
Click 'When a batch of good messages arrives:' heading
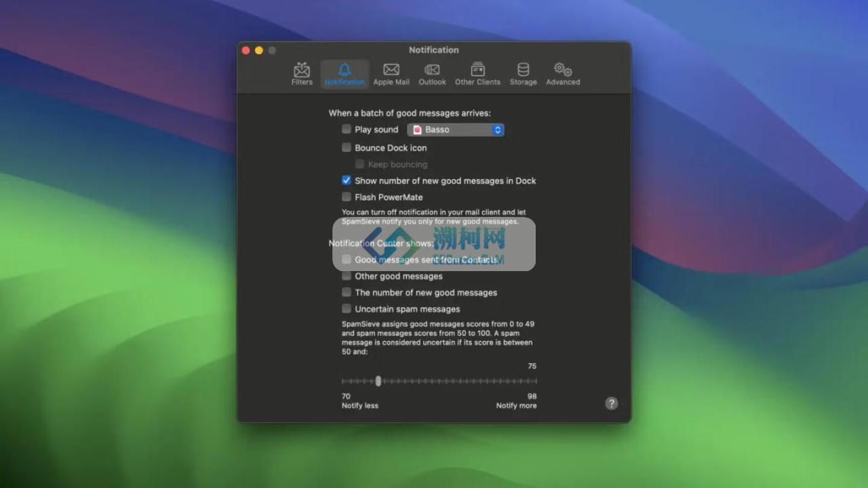point(410,113)
